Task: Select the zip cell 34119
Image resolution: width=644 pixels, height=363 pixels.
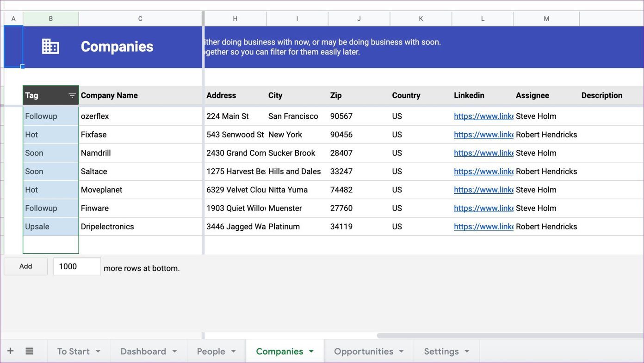Action: [x=359, y=227]
